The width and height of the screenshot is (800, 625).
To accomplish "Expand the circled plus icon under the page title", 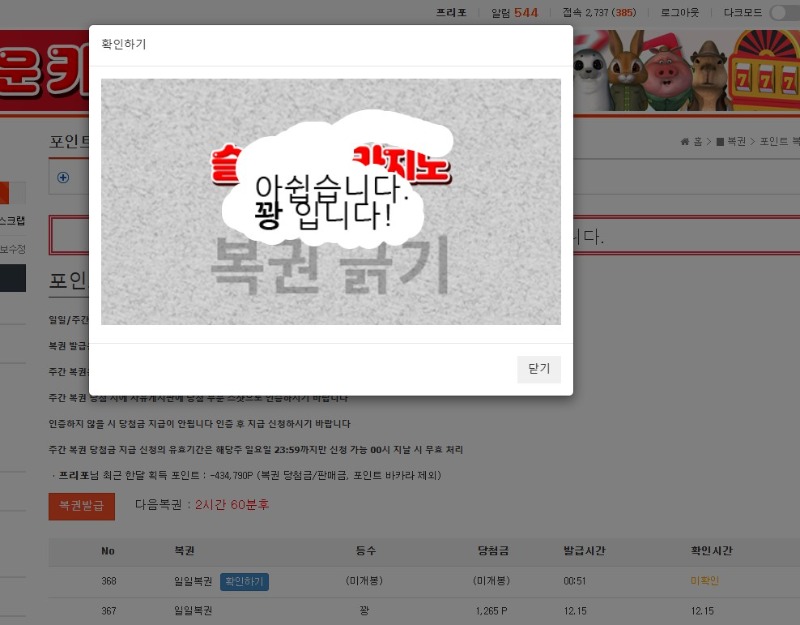I will coord(63,177).
